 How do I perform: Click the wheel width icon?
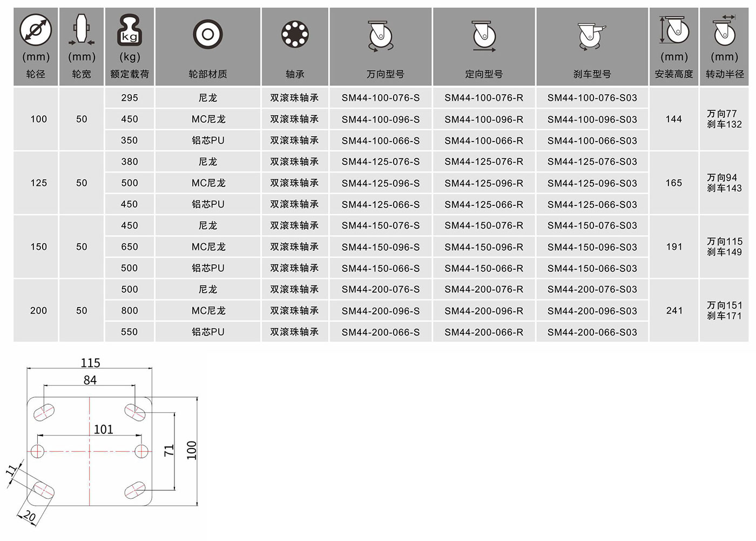82,31
